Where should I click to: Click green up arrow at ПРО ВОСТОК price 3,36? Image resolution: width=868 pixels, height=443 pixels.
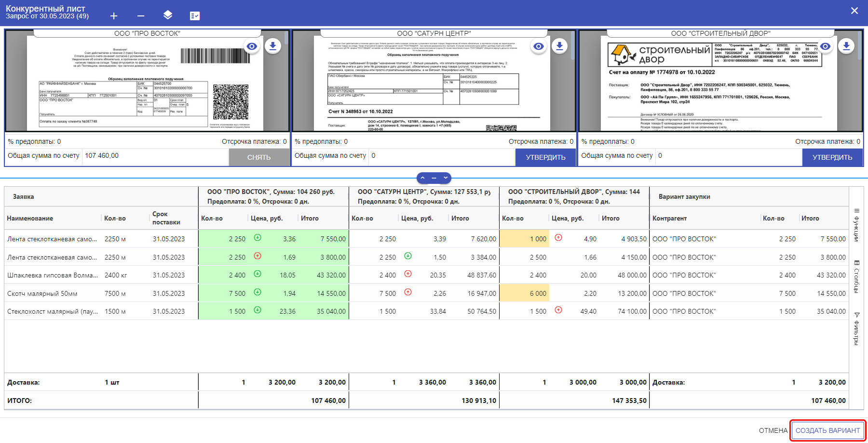(x=258, y=237)
